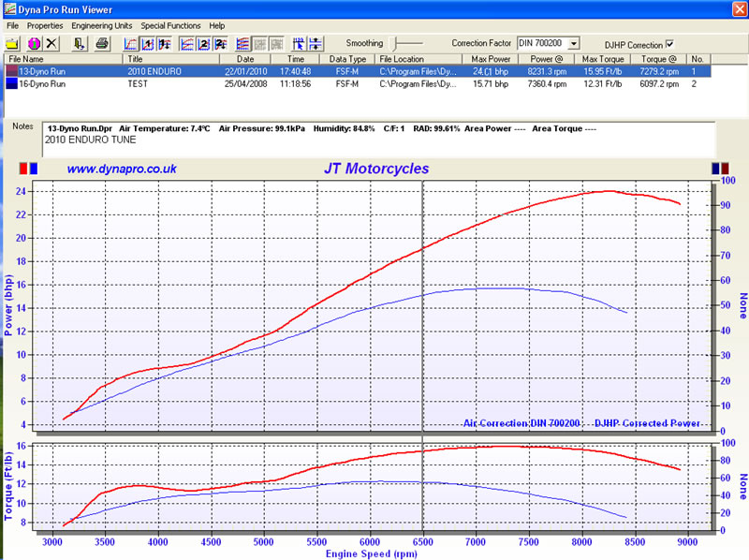Screen dimensions: 749x560
Task: Follow the www.dynapro.co.uk link
Action: point(122,169)
